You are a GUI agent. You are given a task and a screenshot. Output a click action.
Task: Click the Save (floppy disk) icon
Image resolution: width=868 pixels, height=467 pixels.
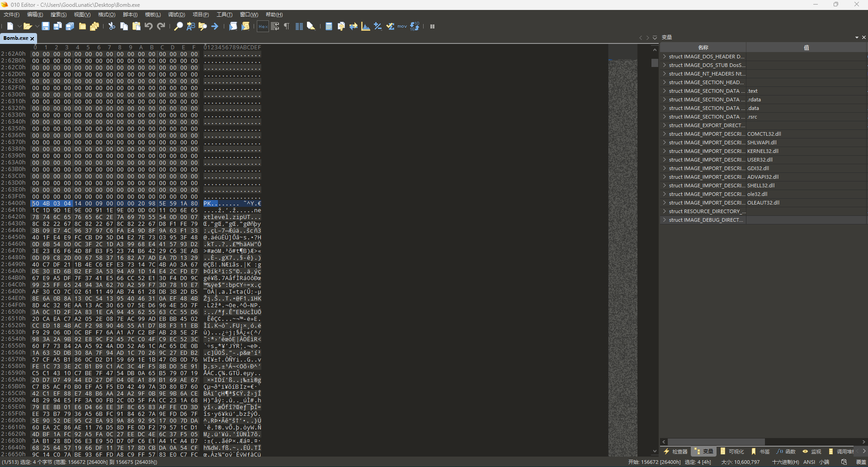pyautogui.click(x=46, y=26)
